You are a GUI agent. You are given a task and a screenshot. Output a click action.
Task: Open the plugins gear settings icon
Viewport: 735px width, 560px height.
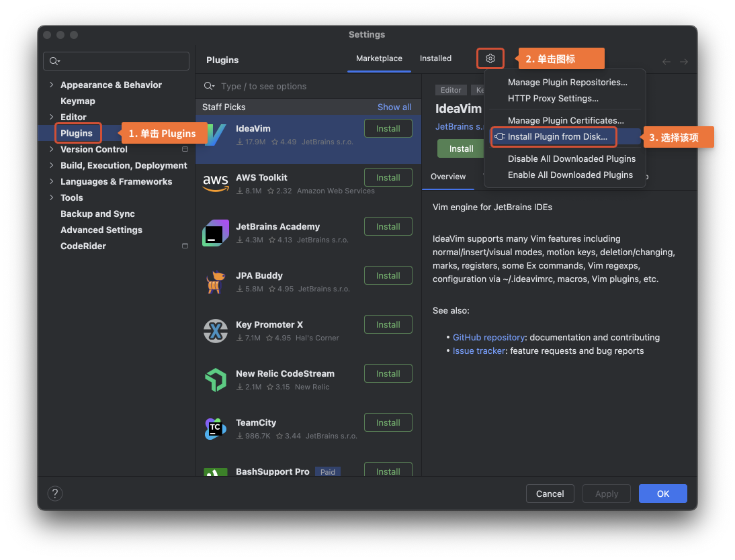tap(490, 58)
